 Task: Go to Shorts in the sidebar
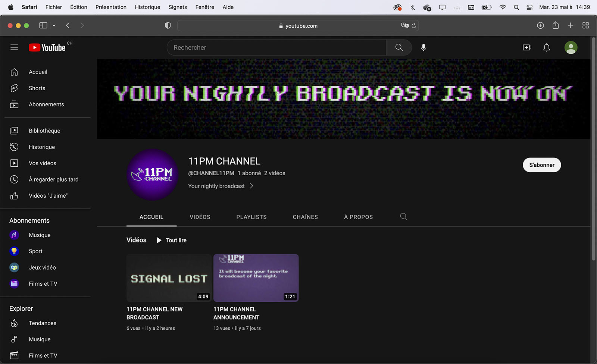[37, 88]
